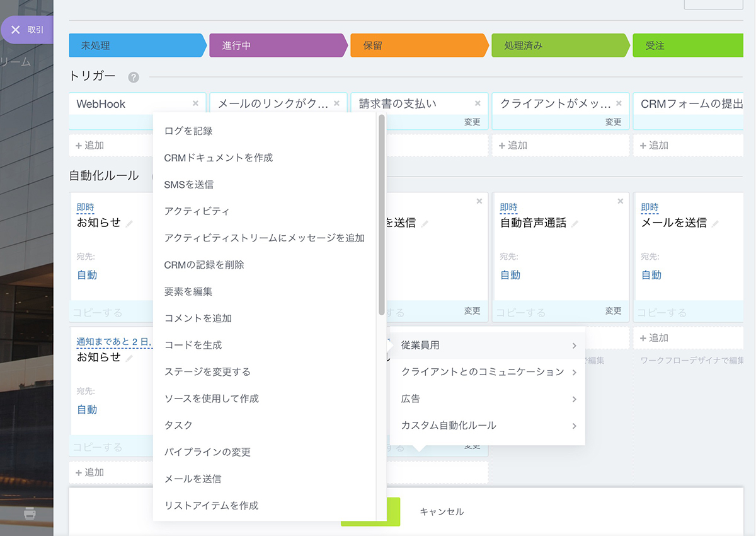Viewport: 756px width, 536px height.
Task: Choose アクティビティストリームにメッセージを追加
Action: 265,238
